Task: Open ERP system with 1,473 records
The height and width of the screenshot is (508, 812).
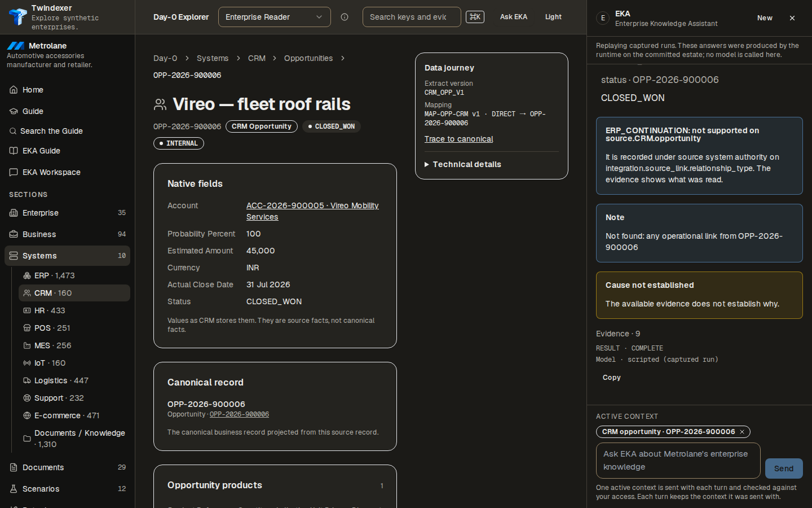Action: tap(74, 275)
